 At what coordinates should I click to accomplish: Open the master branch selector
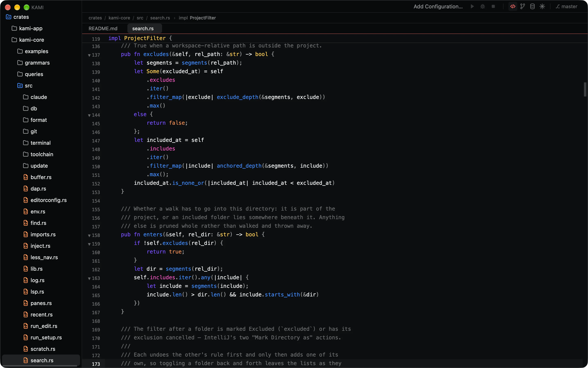(x=567, y=7)
